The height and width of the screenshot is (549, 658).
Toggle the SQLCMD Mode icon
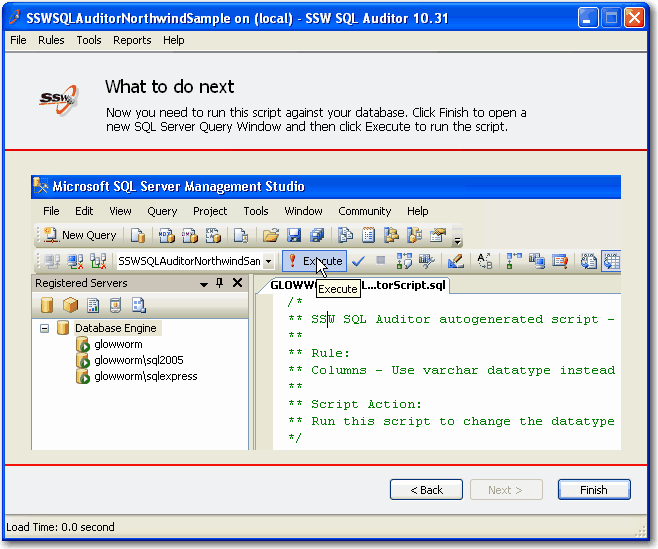560,261
